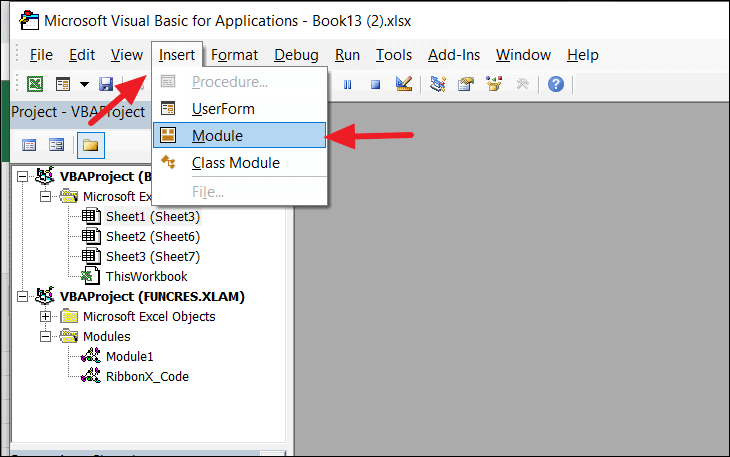Image resolution: width=730 pixels, height=457 pixels.
Task: Toggle Folders button in Project pane
Action: click(90, 145)
